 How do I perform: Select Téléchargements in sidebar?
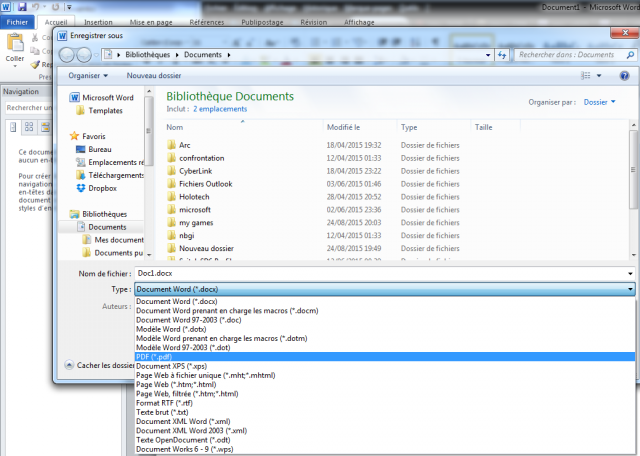[110, 175]
